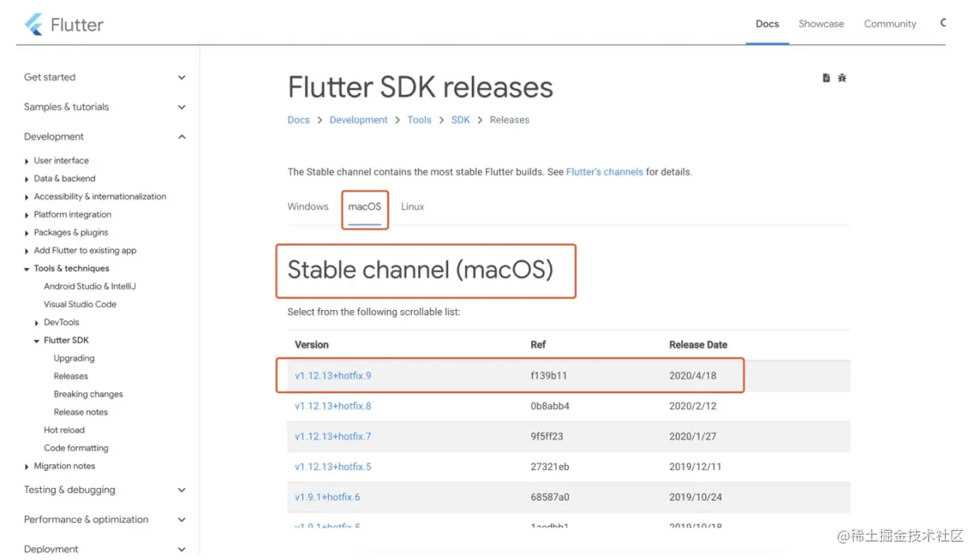Open the Docs top navigation tab
This screenshot has height=560, width=980.
tap(767, 24)
